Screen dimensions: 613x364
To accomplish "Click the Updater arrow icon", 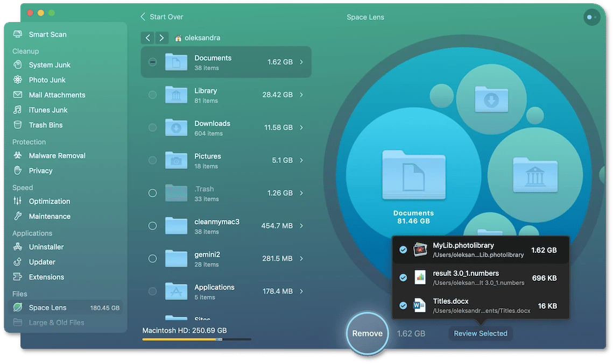I will tap(18, 262).
